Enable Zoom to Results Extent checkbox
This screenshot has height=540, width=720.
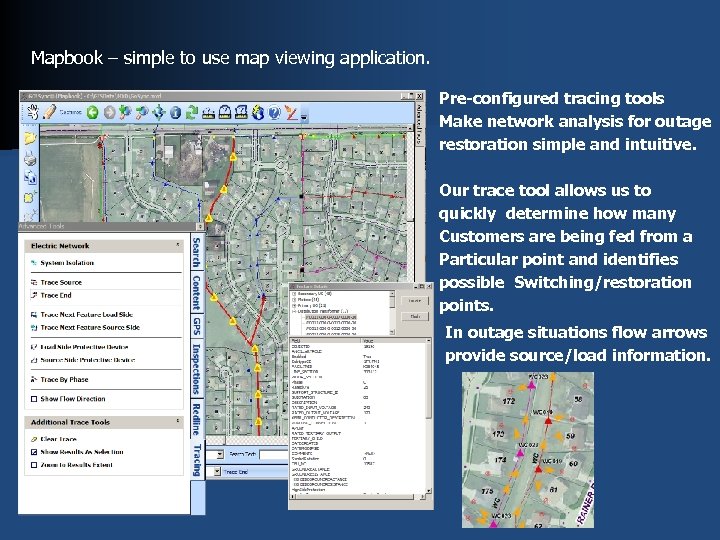[x=34, y=465]
